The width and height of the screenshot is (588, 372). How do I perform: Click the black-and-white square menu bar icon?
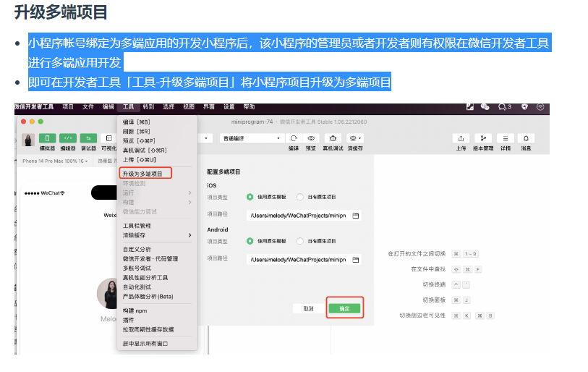click(470, 107)
